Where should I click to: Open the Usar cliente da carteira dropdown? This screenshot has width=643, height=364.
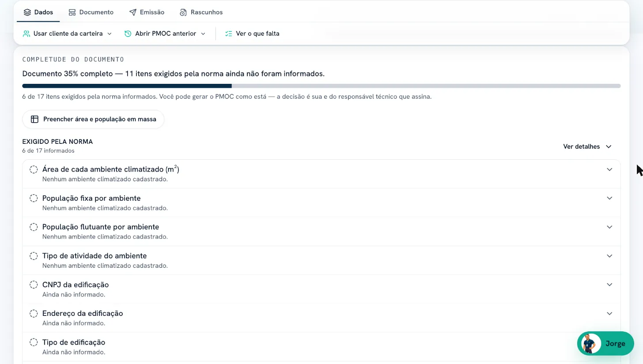pos(67,34)
